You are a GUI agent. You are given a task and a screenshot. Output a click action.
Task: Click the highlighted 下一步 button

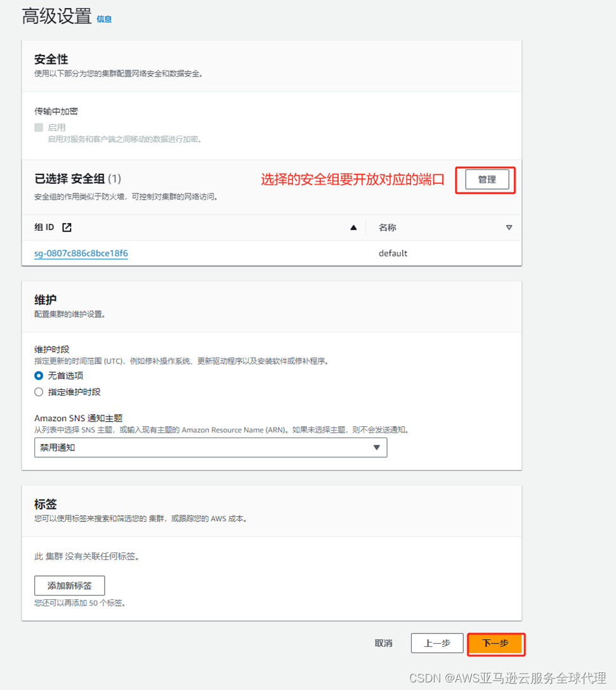coord(496,643)
